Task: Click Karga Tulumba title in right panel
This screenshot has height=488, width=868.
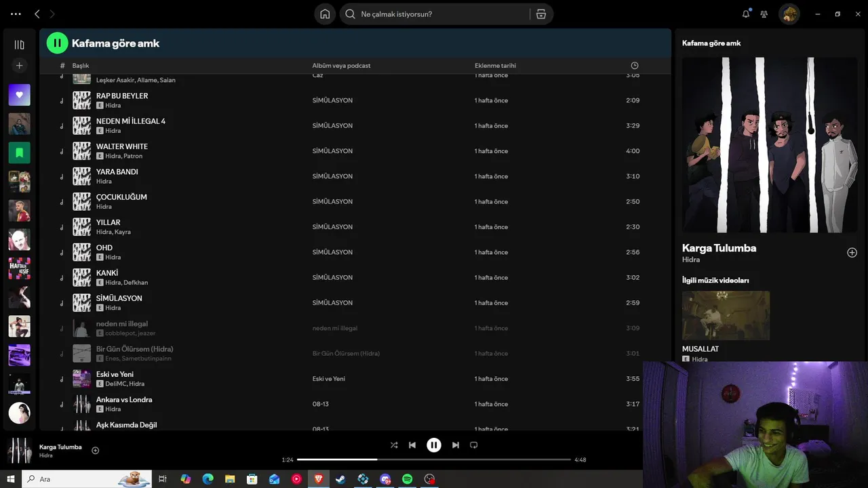Action: tap(719, 248)
